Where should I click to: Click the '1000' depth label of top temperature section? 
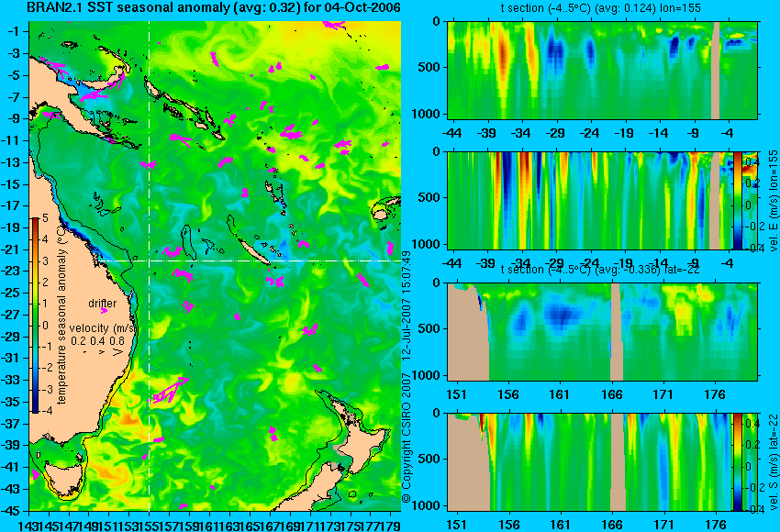(x=426, y=115)
